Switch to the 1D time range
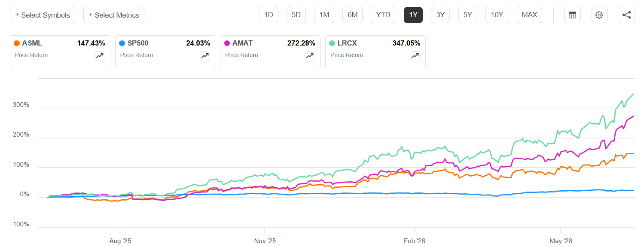 (x=269, y=15)
